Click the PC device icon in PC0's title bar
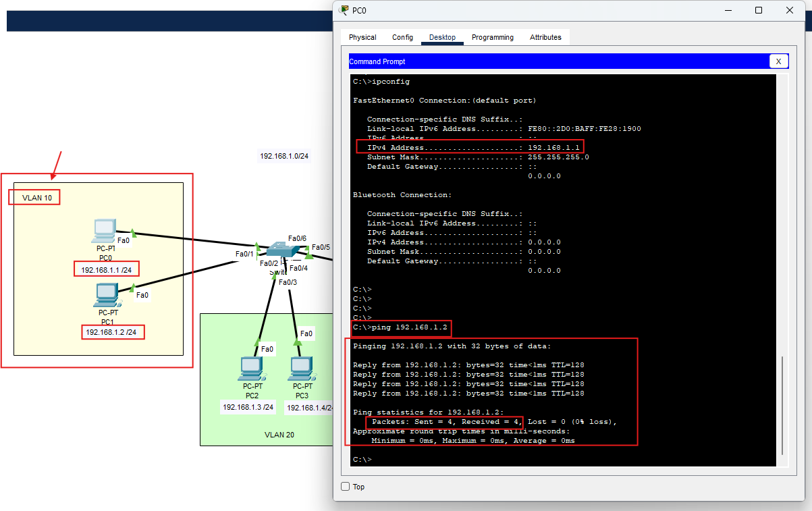 pos(344,10)
